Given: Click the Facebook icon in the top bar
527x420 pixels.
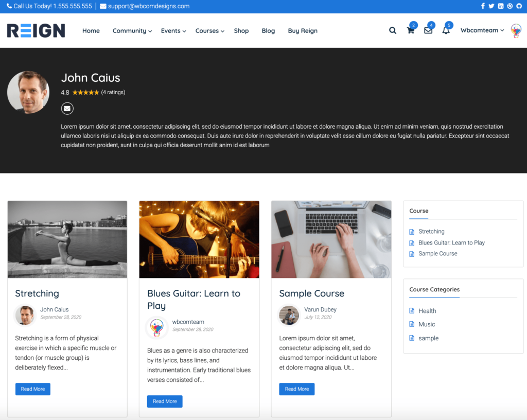Looking at the screenshot, I should click(x=483, y=6).
